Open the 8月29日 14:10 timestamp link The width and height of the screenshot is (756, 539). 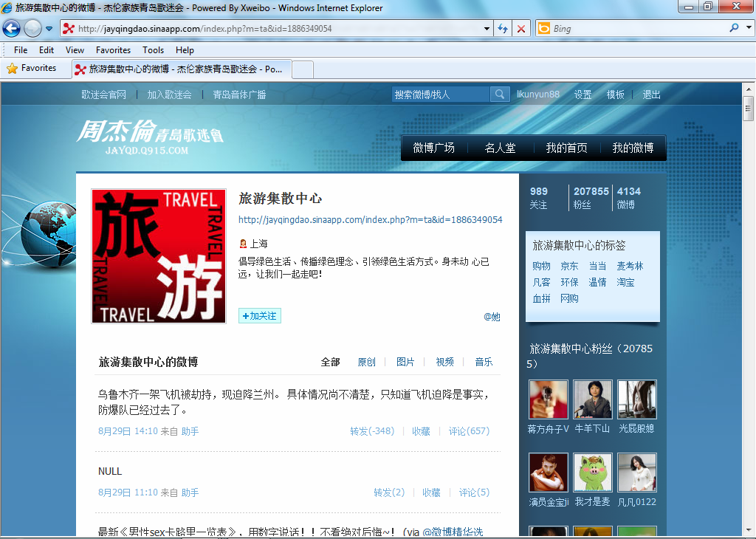click(x=128, y=431)
